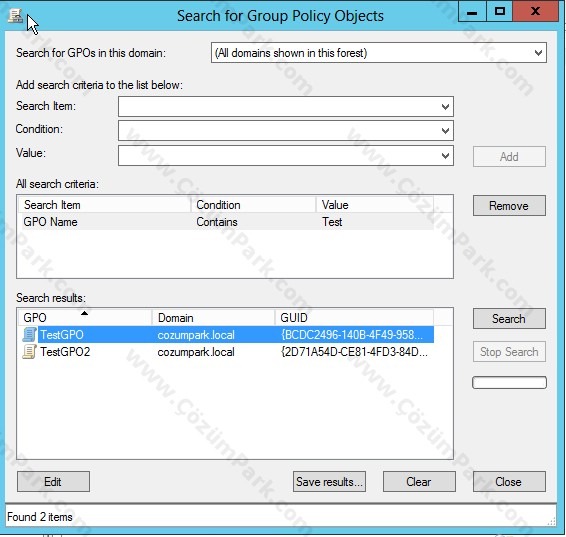
Task: Click Save results... button
Action: [x=329, y=481]
